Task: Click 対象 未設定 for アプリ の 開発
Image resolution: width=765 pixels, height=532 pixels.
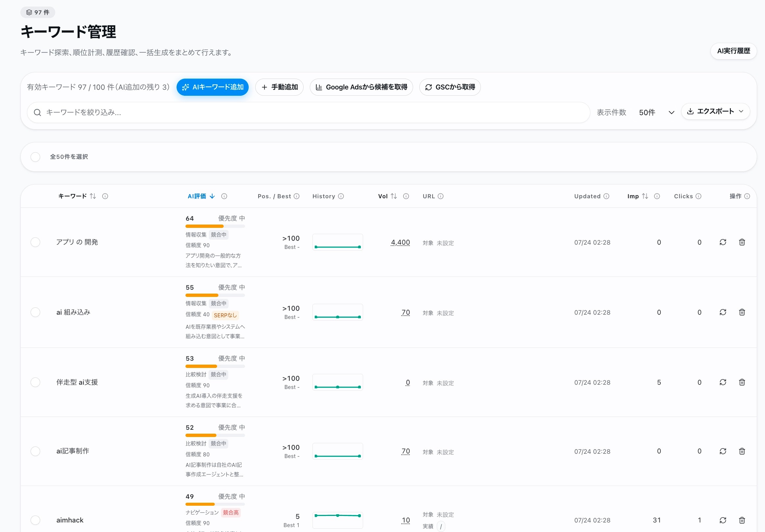Action: point(438,243)
